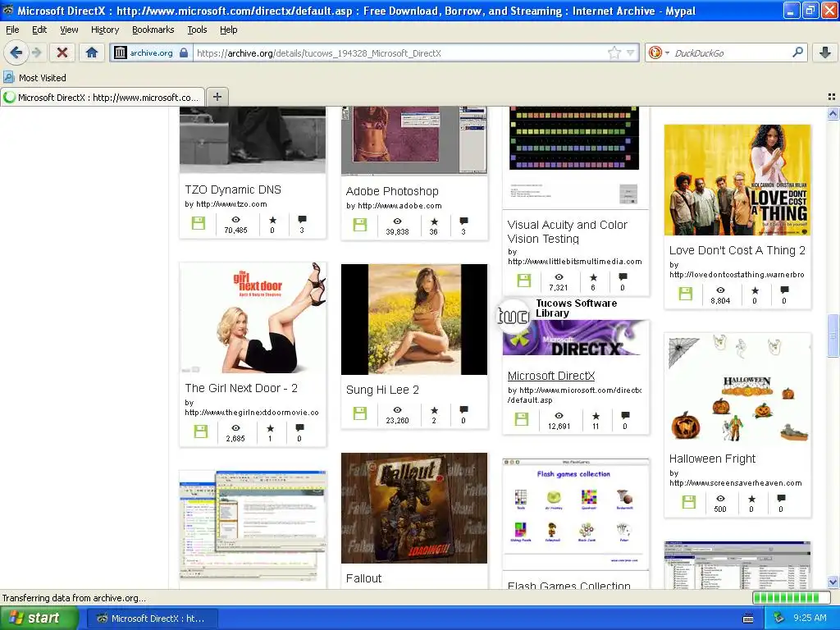Bookmark this page with the star icon
The image size is (840, 630).
[x=614, y=52]
